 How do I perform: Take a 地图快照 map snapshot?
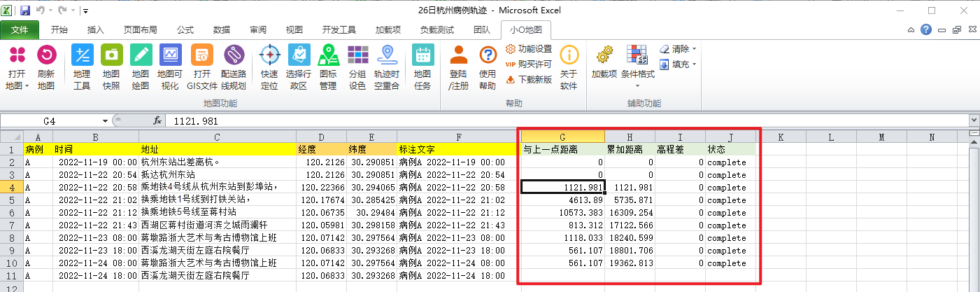point(111,68)
